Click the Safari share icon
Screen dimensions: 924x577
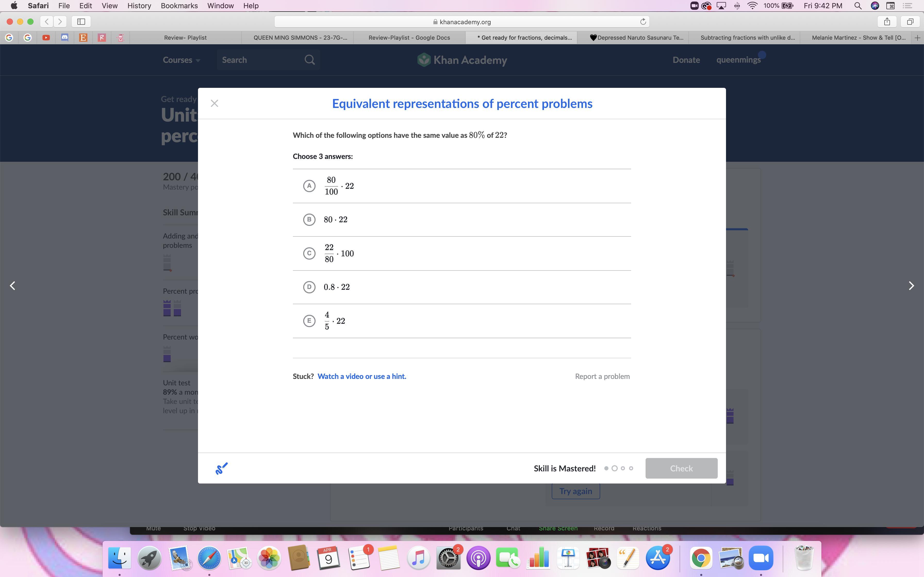[887, 22]
